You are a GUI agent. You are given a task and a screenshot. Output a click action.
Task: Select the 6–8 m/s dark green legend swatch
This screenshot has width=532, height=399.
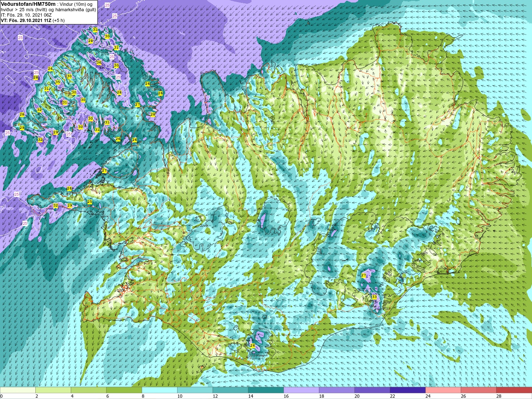(x=124, y=390)
